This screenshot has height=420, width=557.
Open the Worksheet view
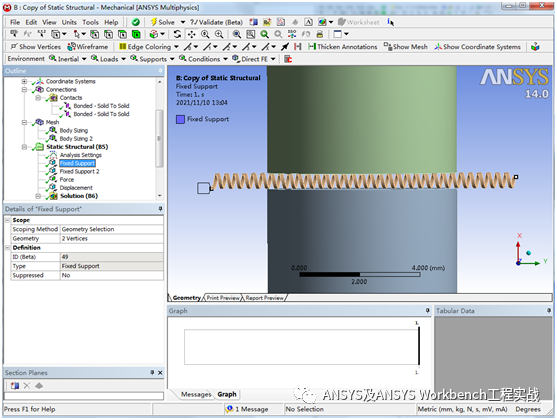pyautogui.click(x=358, y=22)
